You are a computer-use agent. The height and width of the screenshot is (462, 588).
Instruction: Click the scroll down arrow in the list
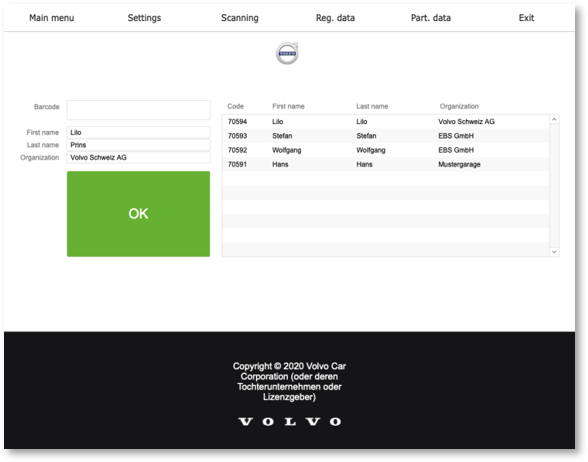(554, 252)
